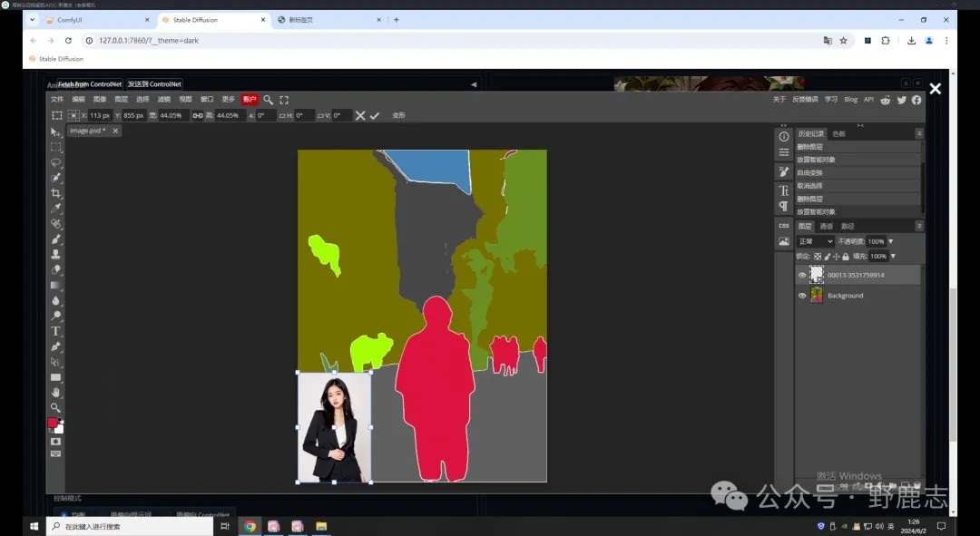Screen dimensions: 980x536
Task: Open the blend mode dropdown
Action: pos(816,241)
